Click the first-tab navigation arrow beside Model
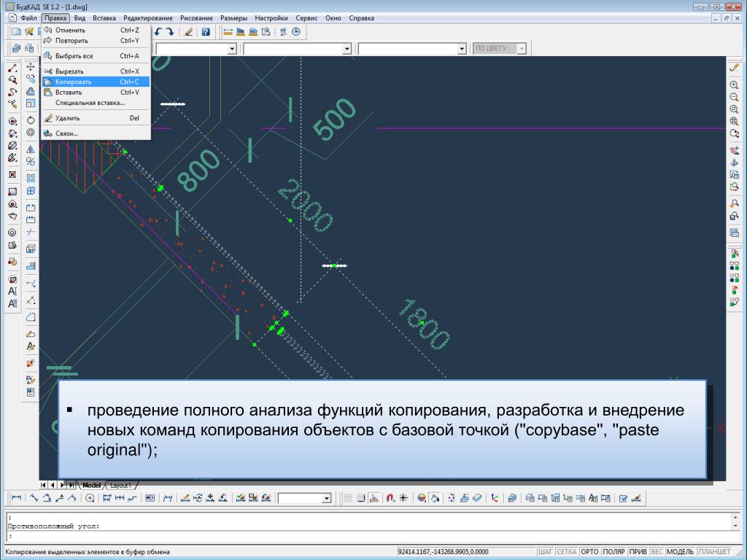The width and height of the screenshot is (747, 560). [43, 485]
